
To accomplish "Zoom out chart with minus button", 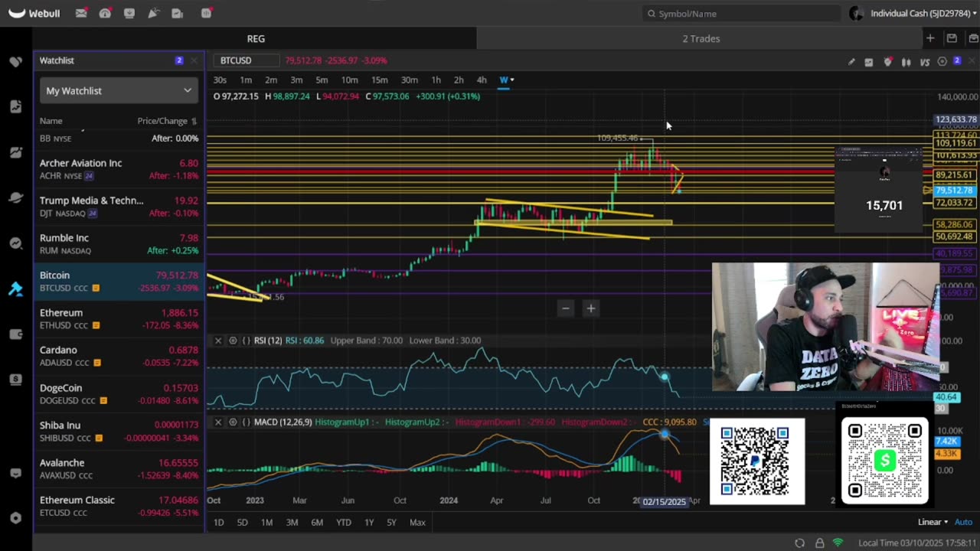I will (x=566, y=308).
